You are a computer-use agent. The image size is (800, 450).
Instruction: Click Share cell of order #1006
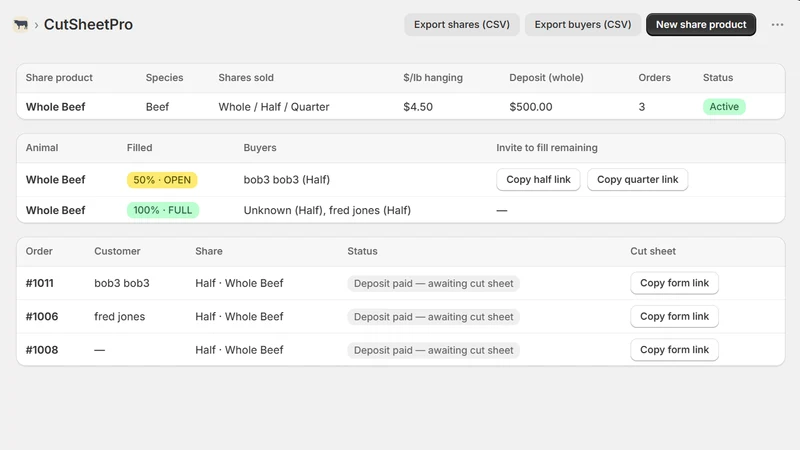pyautogui.click(x=239, y=316)
